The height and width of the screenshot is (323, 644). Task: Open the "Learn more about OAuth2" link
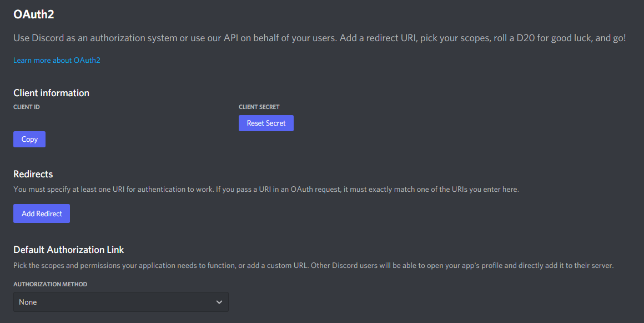click(57, 60)
